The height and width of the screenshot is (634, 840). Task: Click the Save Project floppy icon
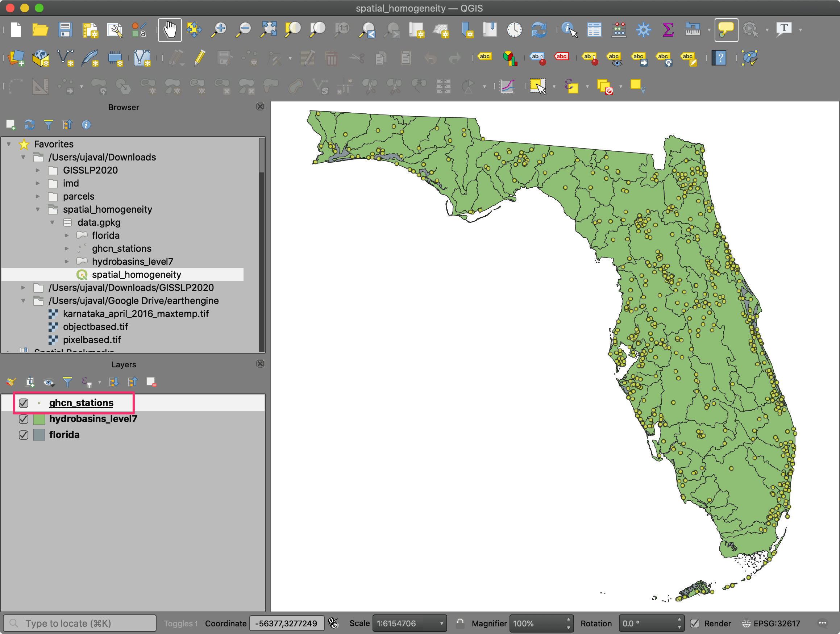pyautogui.click(x=65, y=30)
